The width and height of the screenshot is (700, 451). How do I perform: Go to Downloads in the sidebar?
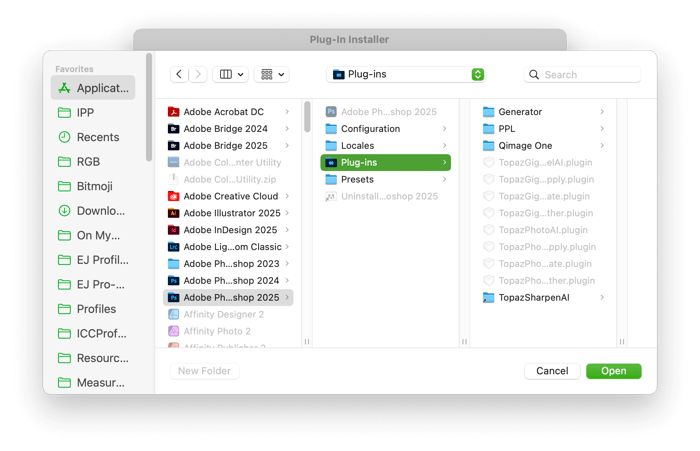tap(93, 211)
